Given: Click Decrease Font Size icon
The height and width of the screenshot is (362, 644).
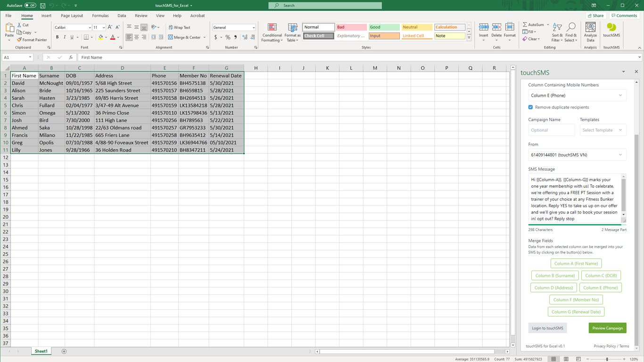Looking at the screenshot, I should (117, 27).
